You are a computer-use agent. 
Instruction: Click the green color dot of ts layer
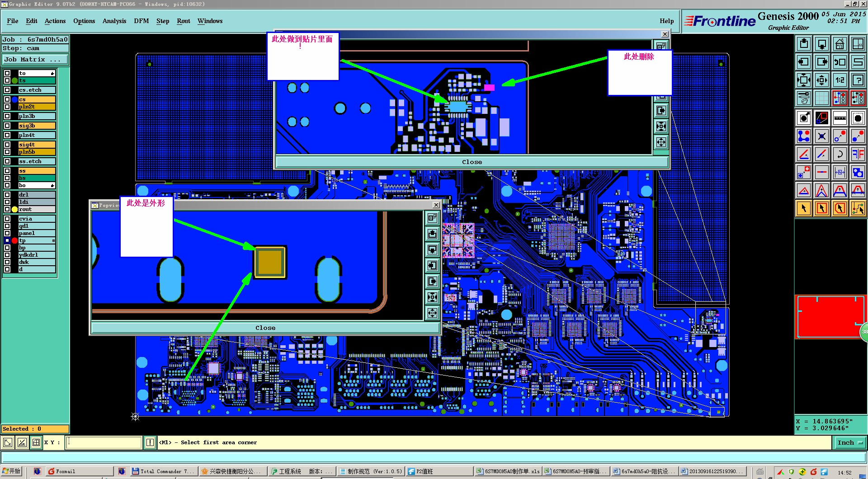click(x=14, y=80)
